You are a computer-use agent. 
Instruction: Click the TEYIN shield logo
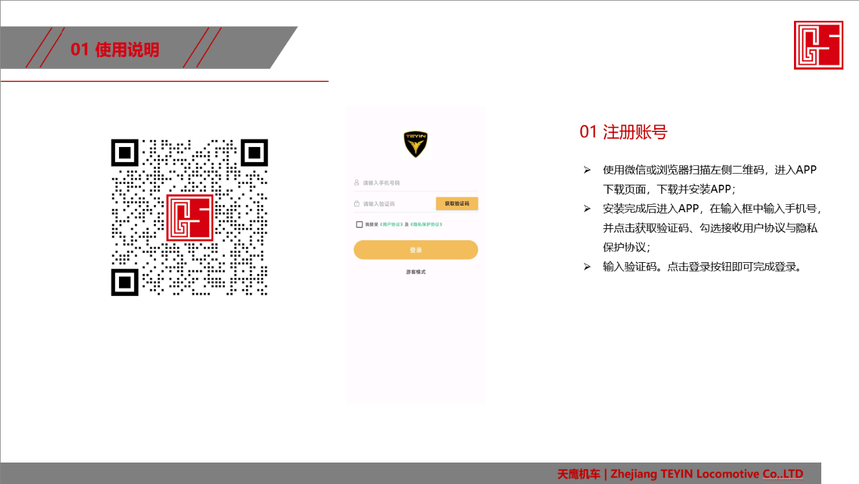[x=415, y=144]
